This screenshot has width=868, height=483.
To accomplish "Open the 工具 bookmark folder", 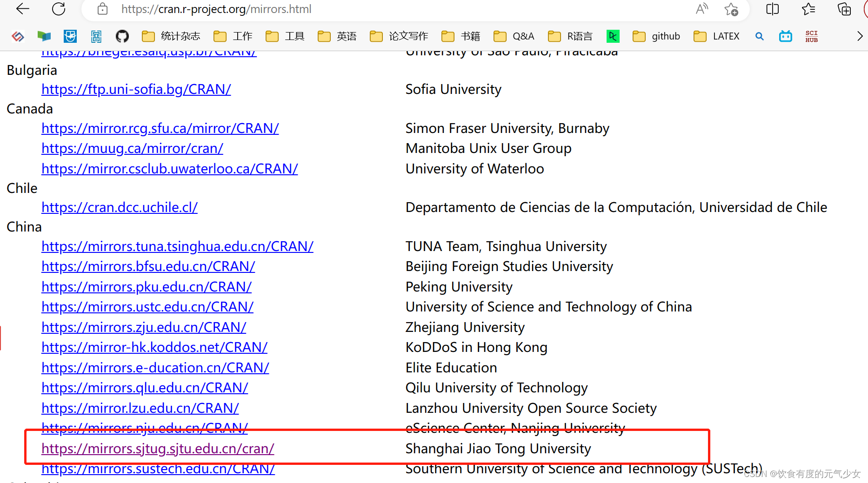I will pyautogui.click(x=285, y=36).
